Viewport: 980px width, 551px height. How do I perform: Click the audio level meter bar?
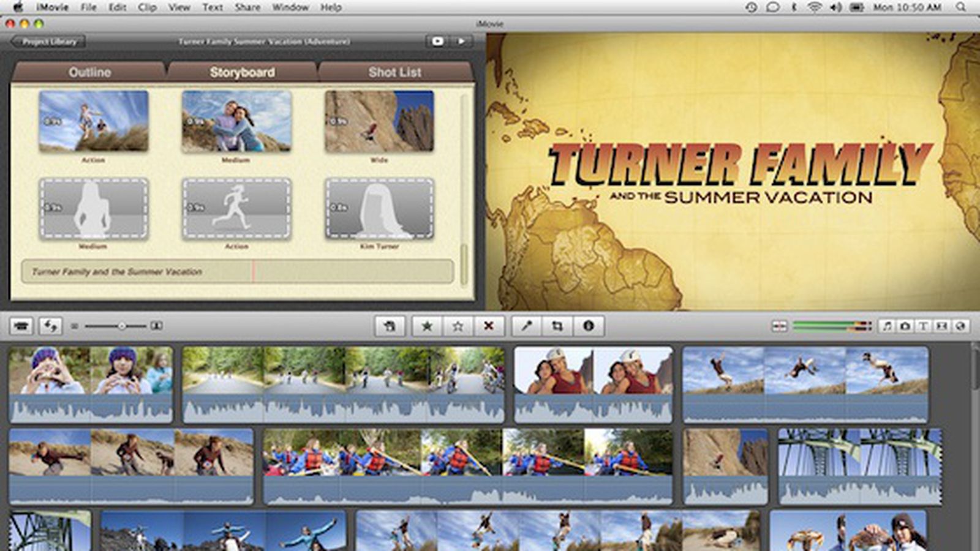tap(832, 326)
